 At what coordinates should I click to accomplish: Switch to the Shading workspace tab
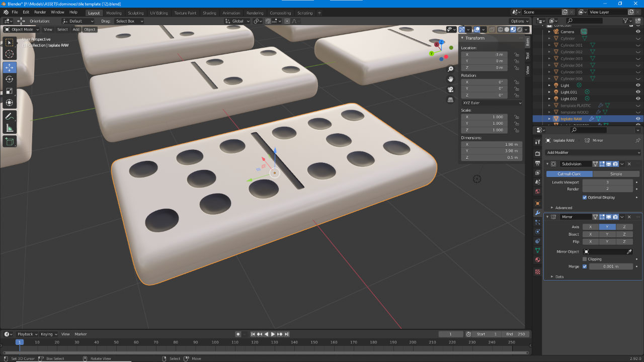coord(209,13)
